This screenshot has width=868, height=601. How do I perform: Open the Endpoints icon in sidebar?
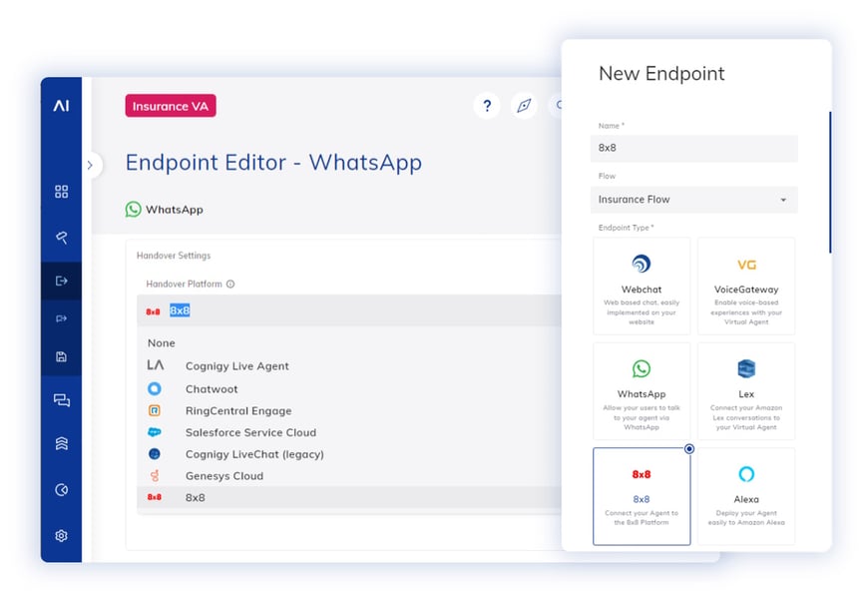(x=62, y=281)
